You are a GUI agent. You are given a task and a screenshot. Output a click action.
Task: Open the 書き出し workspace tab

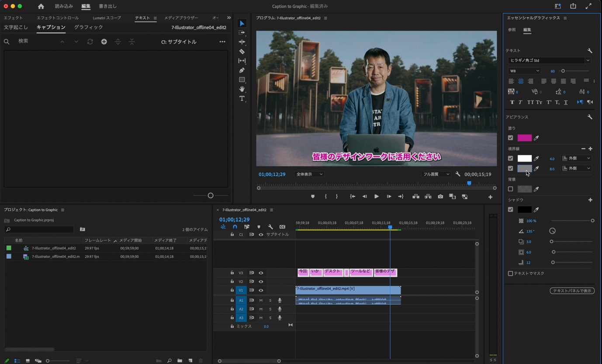coord(107,7)
